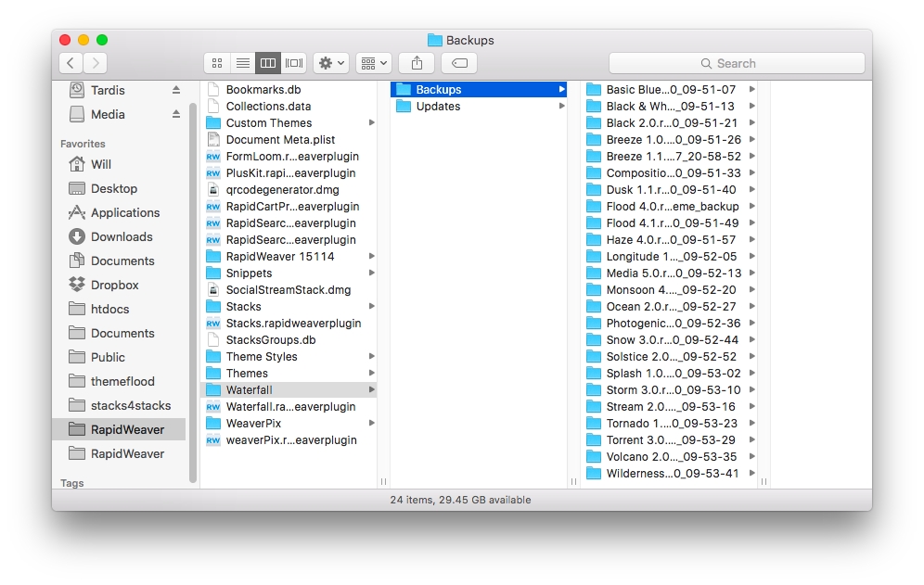Switch to icon view mode

pos(217,63)
